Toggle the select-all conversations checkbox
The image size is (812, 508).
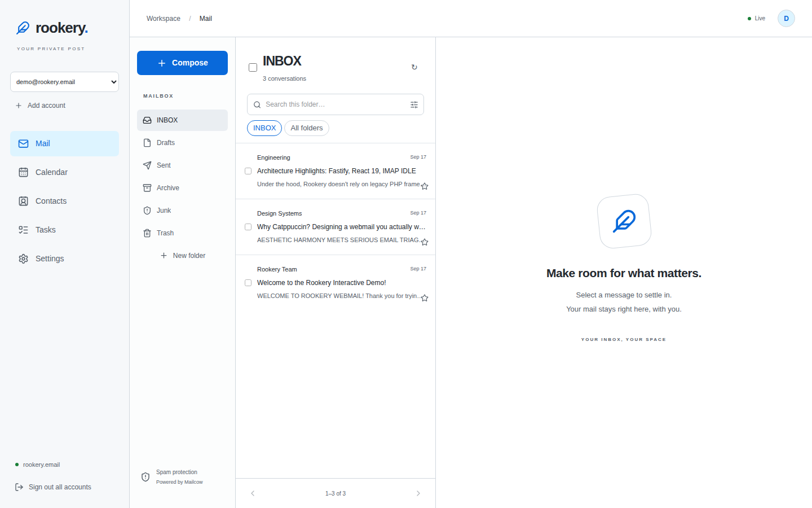(253, 68)
